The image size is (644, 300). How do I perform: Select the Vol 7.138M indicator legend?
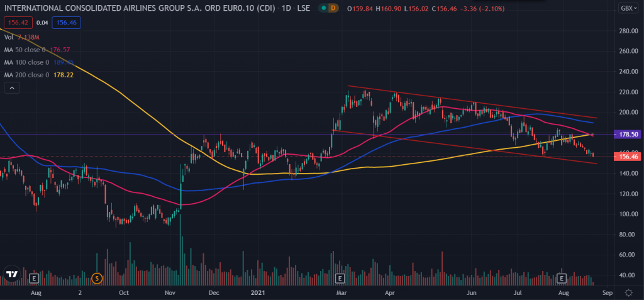(x=21, y=37)
